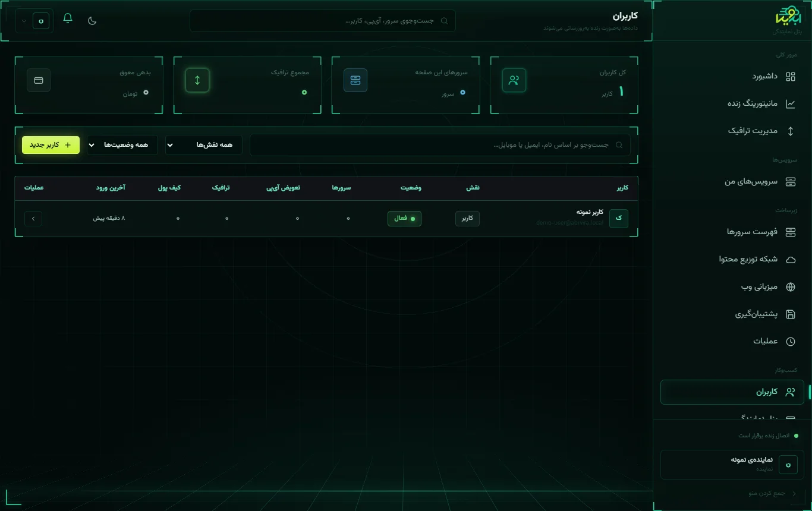Image resolution: width=812 pixels, height=511 pixels.
Task: Open the همه نقش‌ها role filter dropdown
Action: click(x=204, y=145)
